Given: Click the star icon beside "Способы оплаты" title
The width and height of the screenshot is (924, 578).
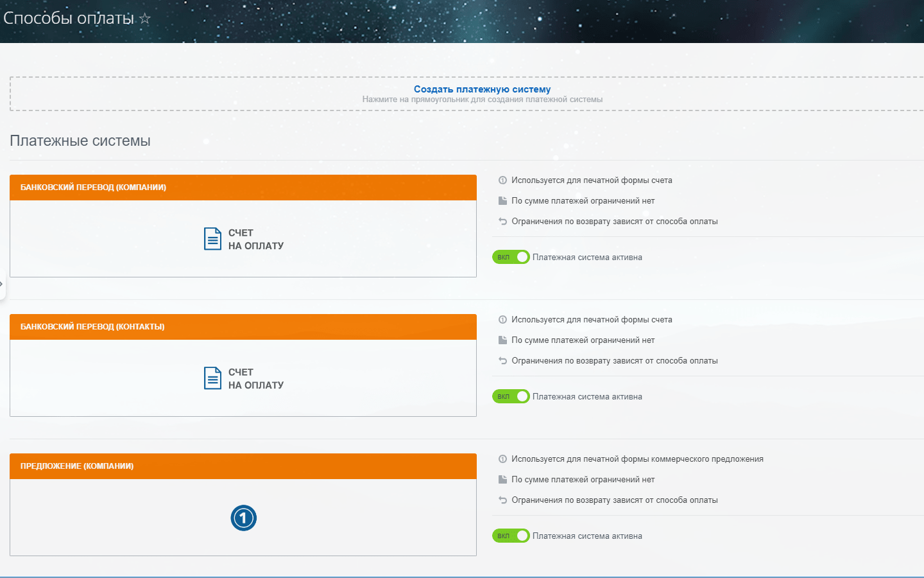Looking at the screenshot, I should click(x=146, y=19).
